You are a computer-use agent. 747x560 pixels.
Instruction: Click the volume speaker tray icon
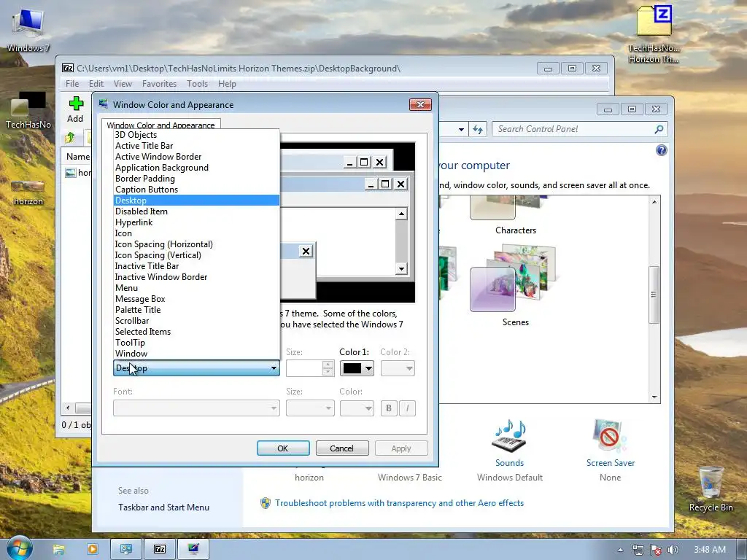(x=673, y=550)
